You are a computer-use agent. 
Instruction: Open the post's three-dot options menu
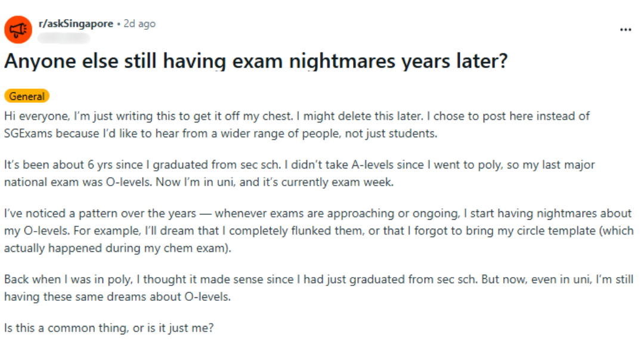[x=625, y=29]
